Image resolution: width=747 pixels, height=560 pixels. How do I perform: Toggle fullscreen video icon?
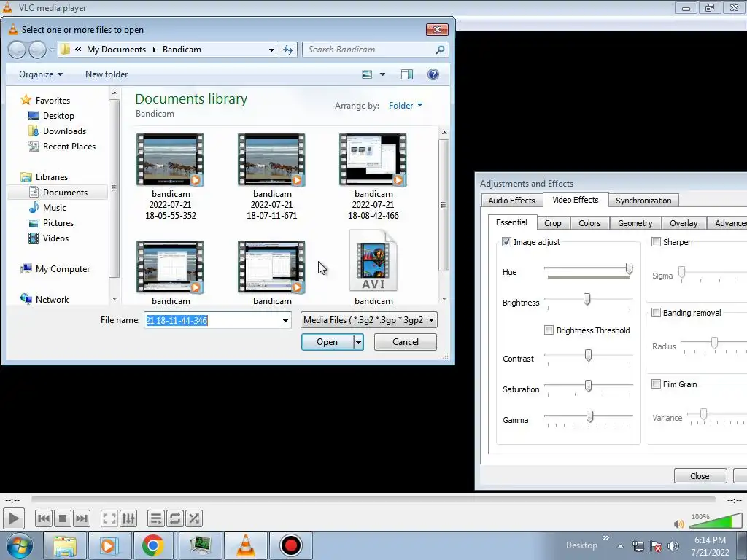pos(109,518)
